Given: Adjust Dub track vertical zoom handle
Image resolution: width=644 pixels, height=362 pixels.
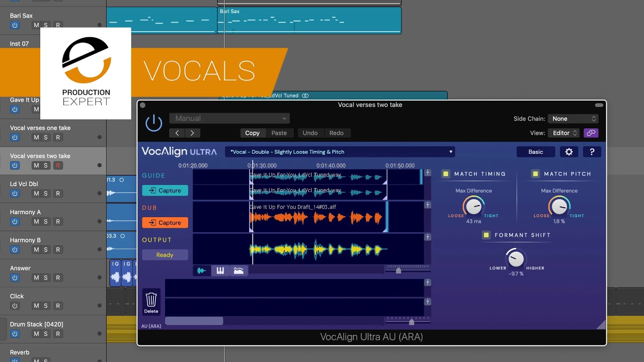Looking at the screenshot, I should [x=428, y=205].
